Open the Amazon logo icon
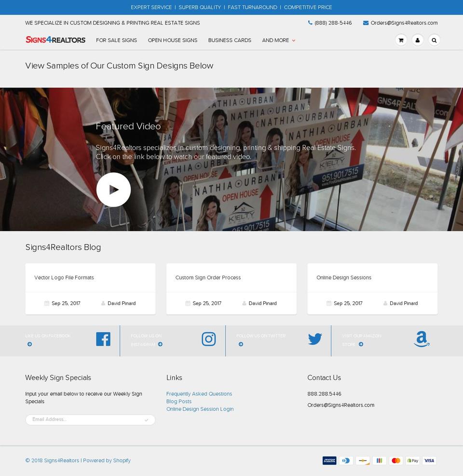463x476 pixels. point(422,339)
